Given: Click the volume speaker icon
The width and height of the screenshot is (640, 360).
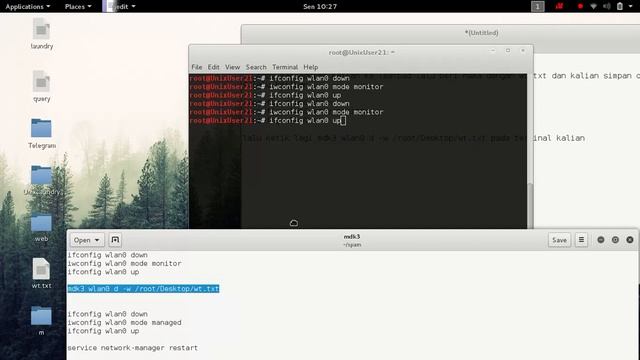Looking at the screenshot, I should [607, 7].
